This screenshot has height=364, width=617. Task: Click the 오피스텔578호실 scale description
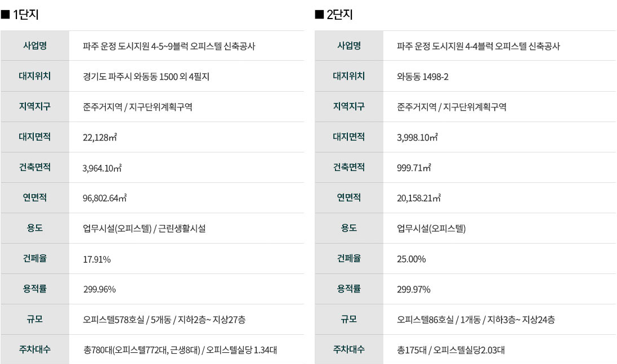coord(164,320)
